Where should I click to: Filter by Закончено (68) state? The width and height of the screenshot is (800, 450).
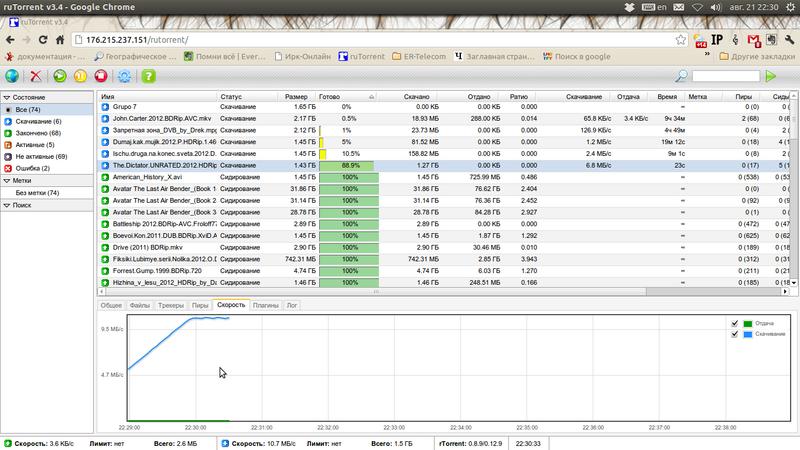coord(38,133)
